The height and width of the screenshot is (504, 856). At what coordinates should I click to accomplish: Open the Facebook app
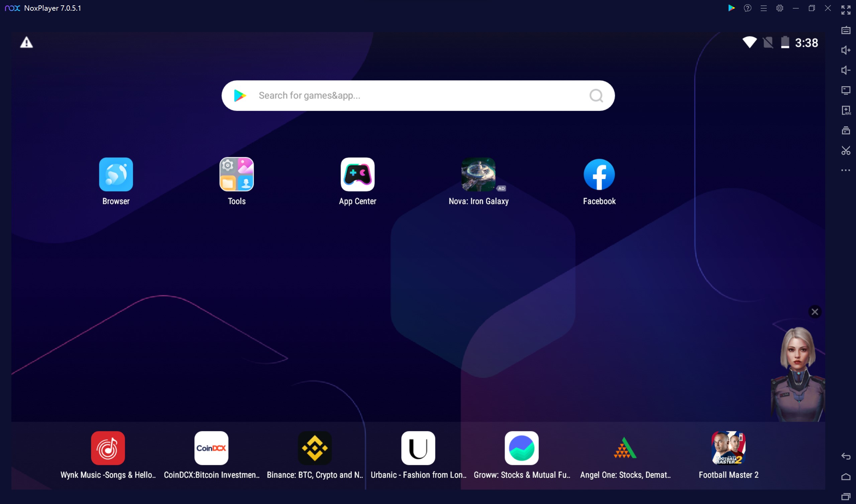[x=599, y=174]
